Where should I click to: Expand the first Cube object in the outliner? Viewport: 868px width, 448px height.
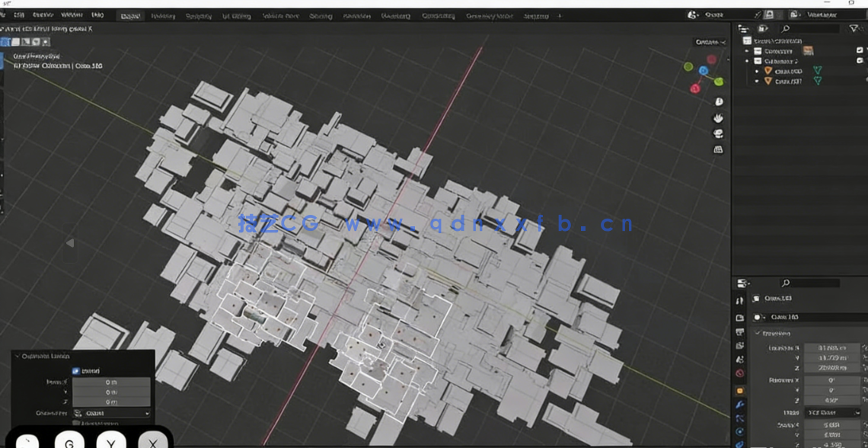tap(757, 71)
